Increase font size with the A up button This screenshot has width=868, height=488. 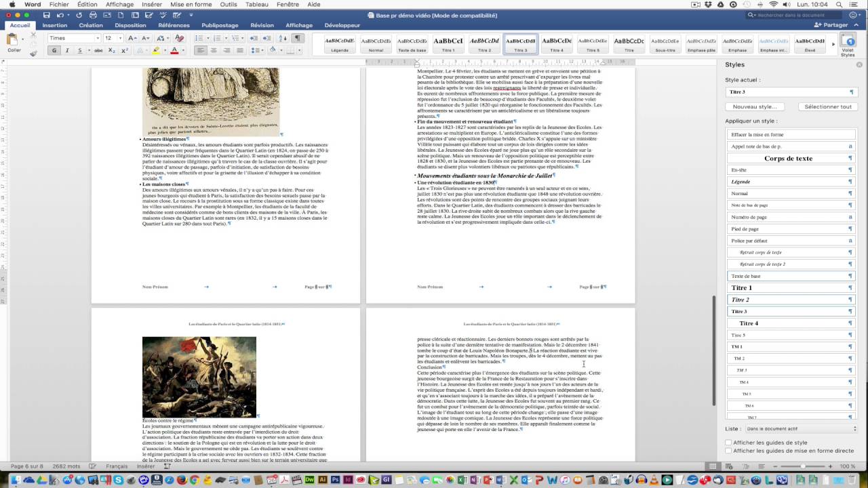pyautogui.click(x=132, y=38)
